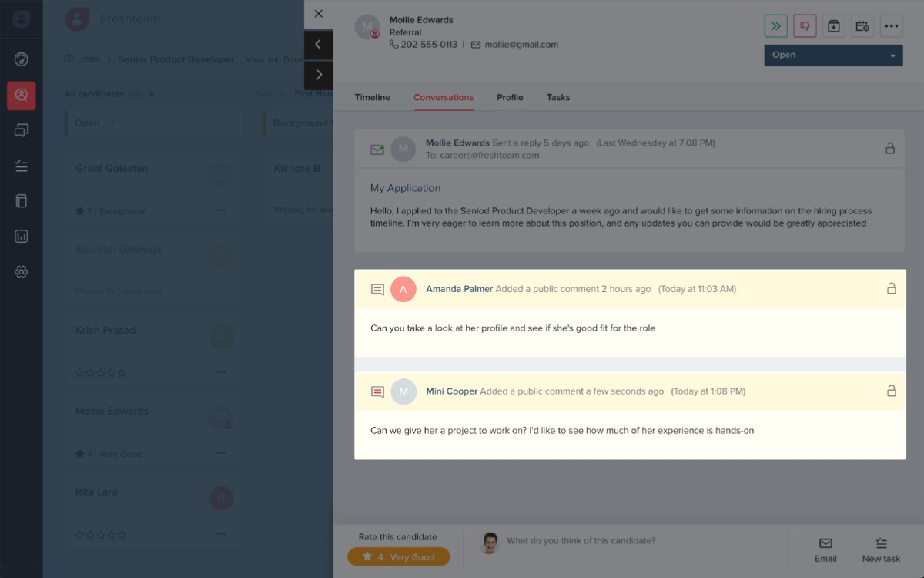Open Reports from the left sidebar
Screen dimensions: 924x578
click(21, 235)
